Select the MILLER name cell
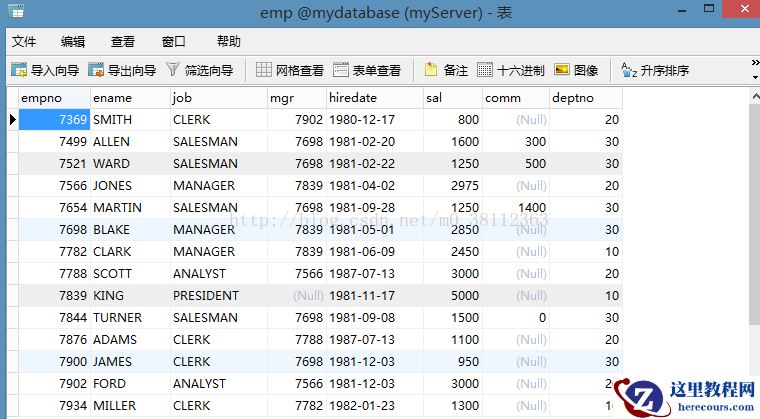 pos(130,405)
